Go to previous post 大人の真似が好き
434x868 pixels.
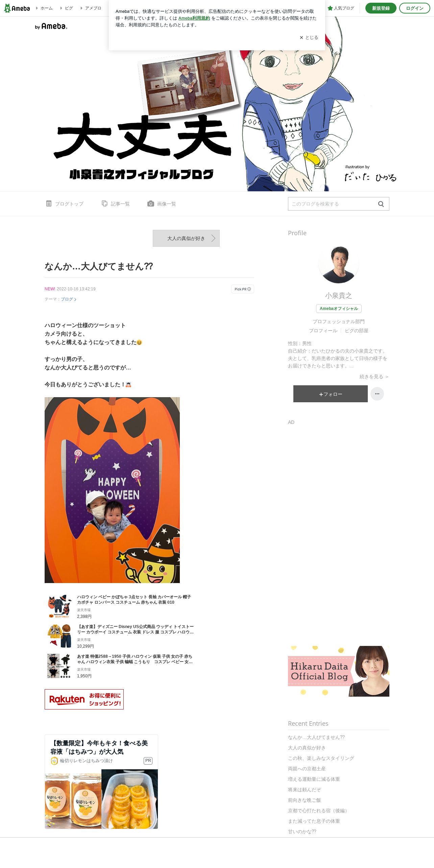(186, 238)
